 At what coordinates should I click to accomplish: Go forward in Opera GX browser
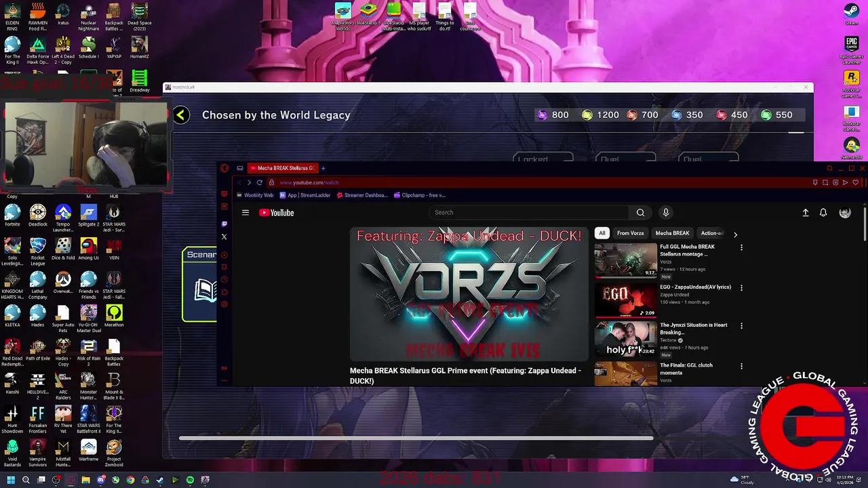(x=249, y=182)
